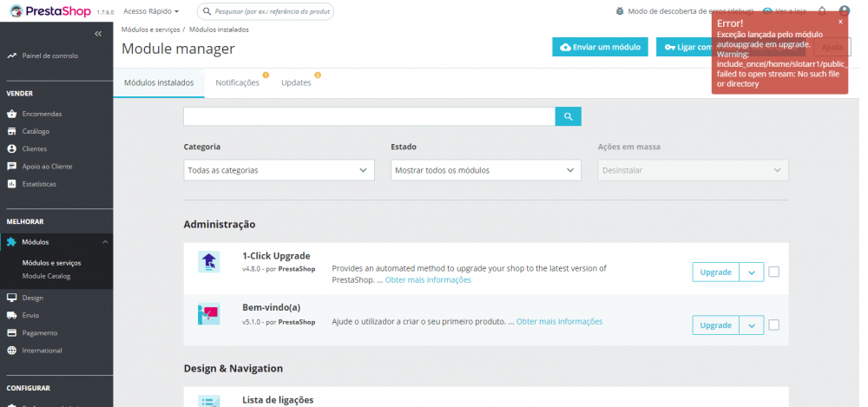
Task: Expand the Bem-vindo(a) actions arrow
Action: click(752, 325)
